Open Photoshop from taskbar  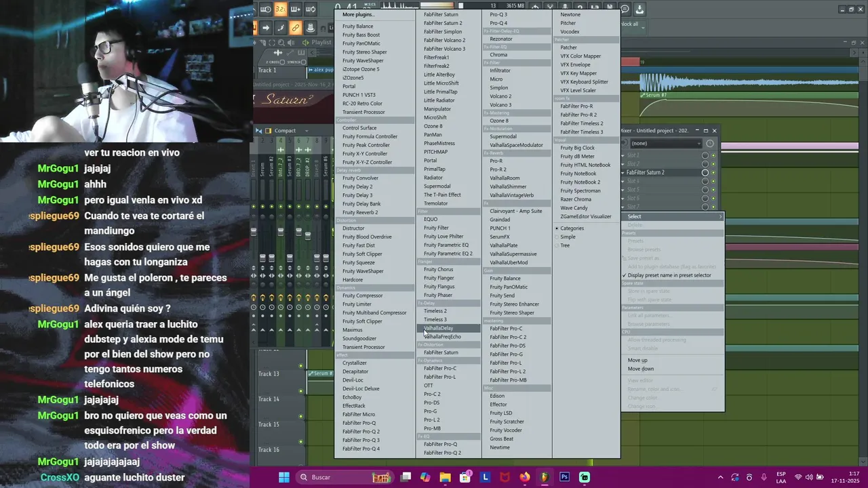click(564, 477)
